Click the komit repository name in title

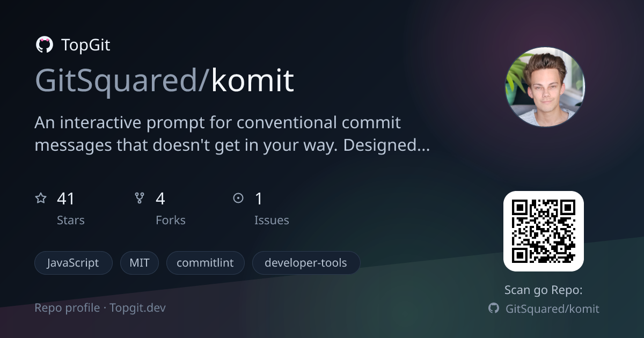pos(252,79)
